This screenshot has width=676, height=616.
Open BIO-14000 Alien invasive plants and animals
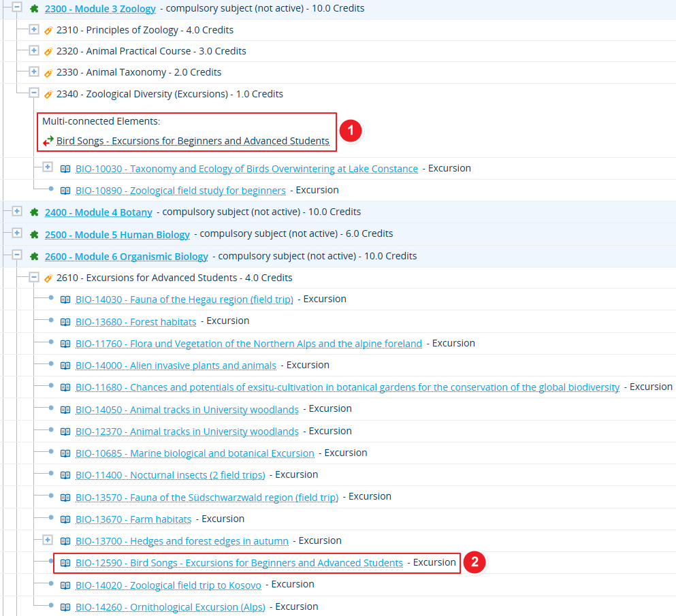pyautogui.click(x=176, y=366)
